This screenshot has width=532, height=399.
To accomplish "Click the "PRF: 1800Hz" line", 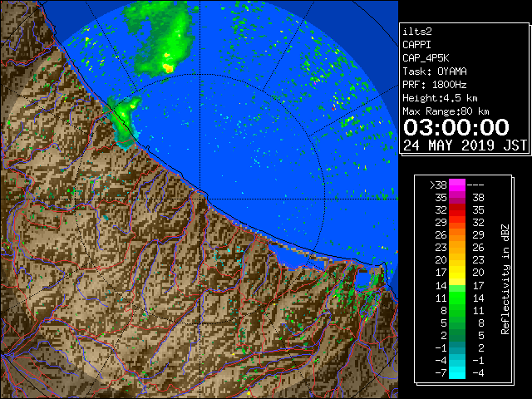I will point(435,85).
